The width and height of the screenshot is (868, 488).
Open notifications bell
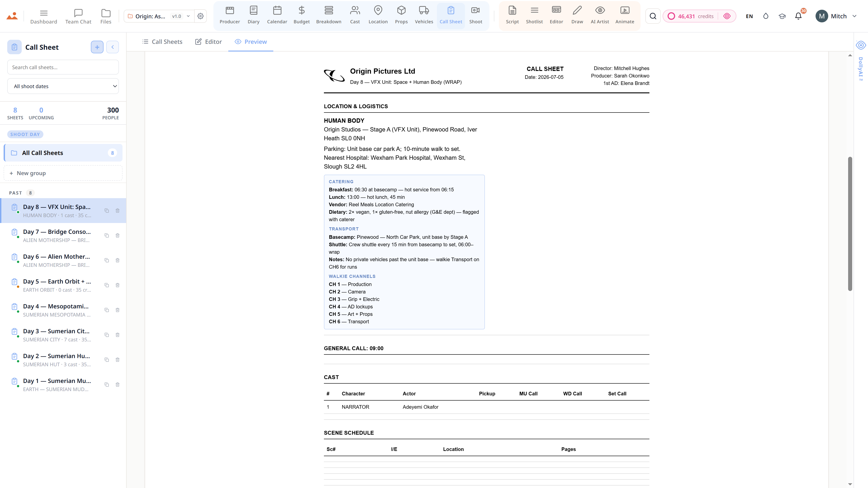coord(798,16)
